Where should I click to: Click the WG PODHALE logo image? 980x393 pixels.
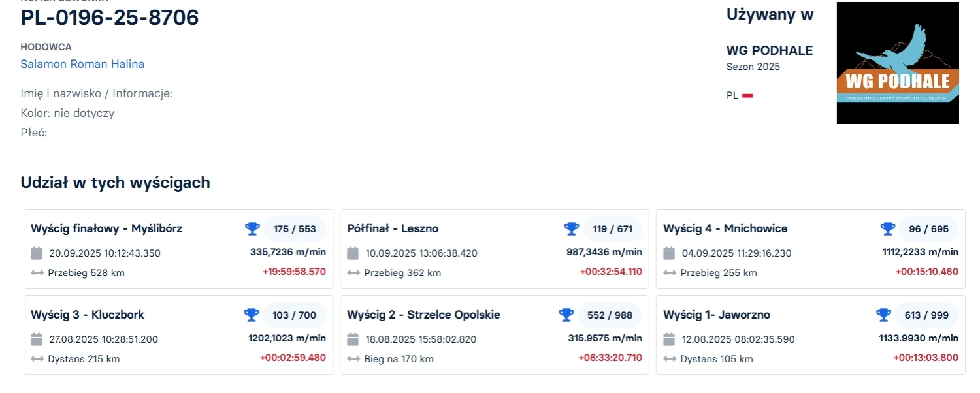897,63
